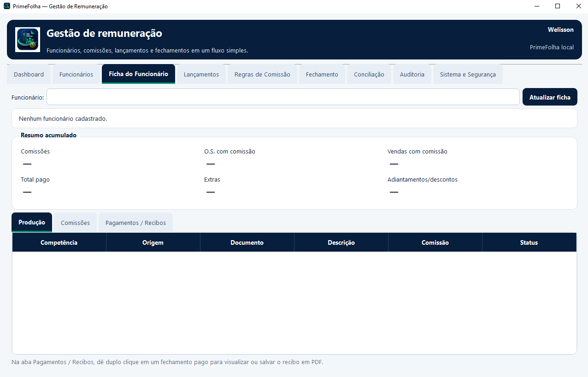Click the 'O.S. com comissão' summary label
588x377 pixels.
click(x=229, y=151)
